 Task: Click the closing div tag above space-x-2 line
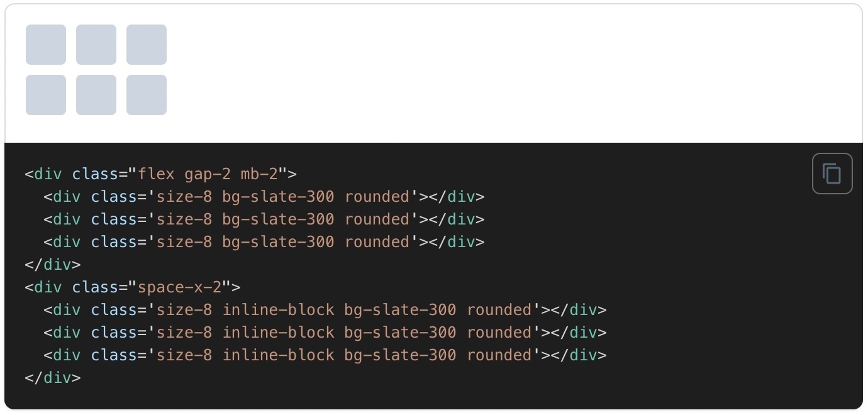tap(53, 265)
